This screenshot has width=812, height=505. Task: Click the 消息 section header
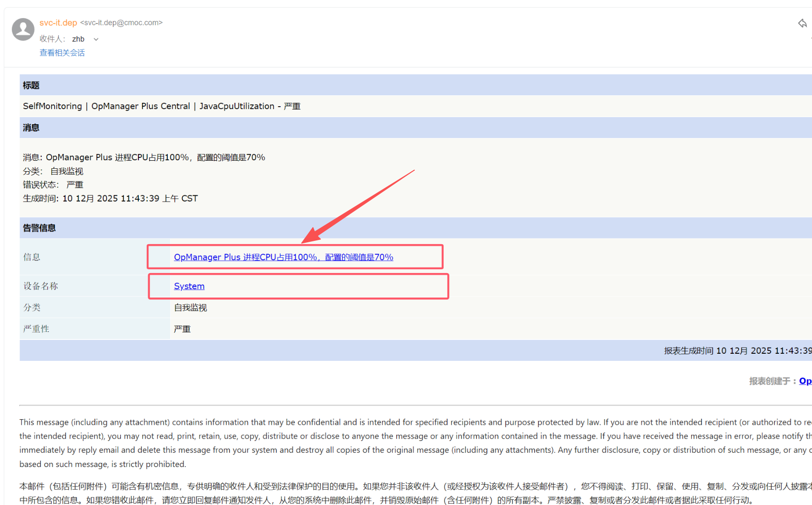click(31, 128)
